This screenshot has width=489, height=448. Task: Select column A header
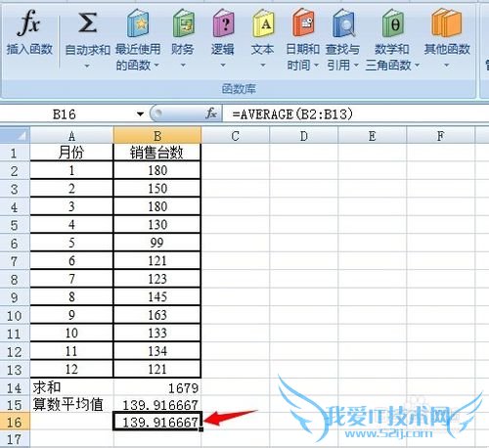71,135
